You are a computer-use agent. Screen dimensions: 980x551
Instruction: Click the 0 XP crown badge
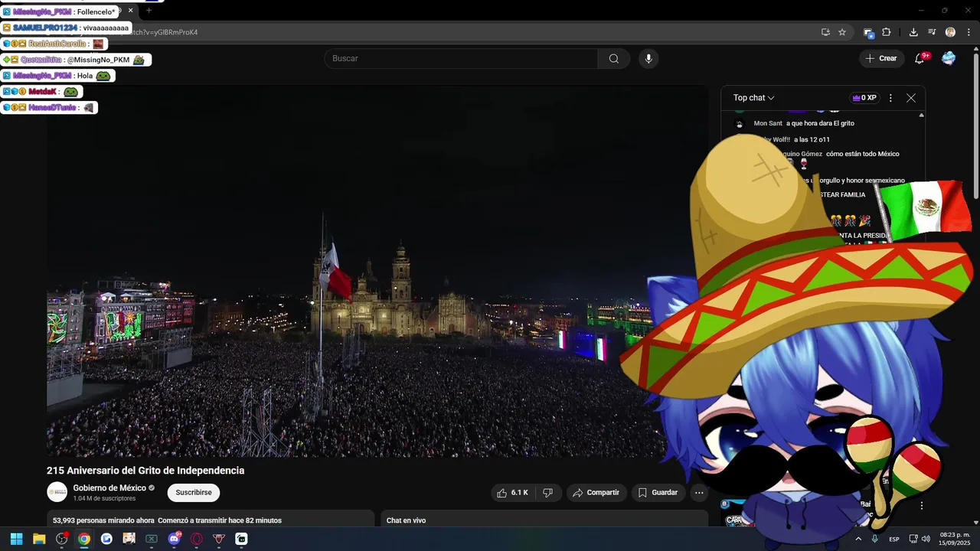[x=864, y=98]
